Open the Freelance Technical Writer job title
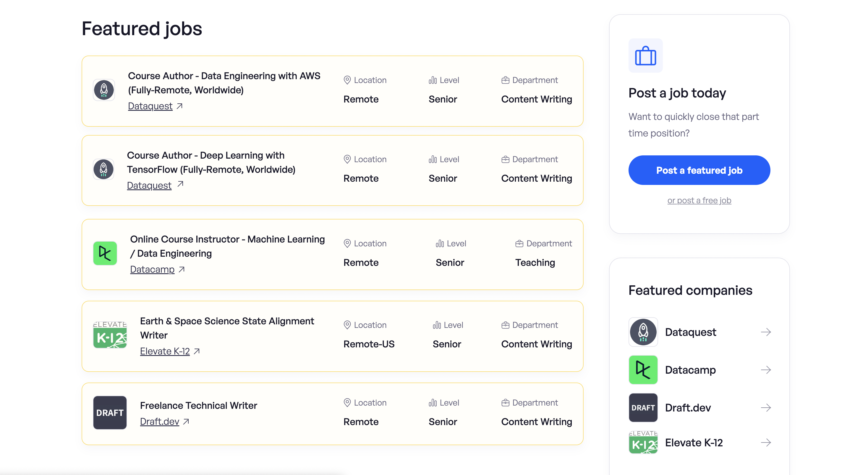Screen dimensions: 868x475 [x=198, y=405]
